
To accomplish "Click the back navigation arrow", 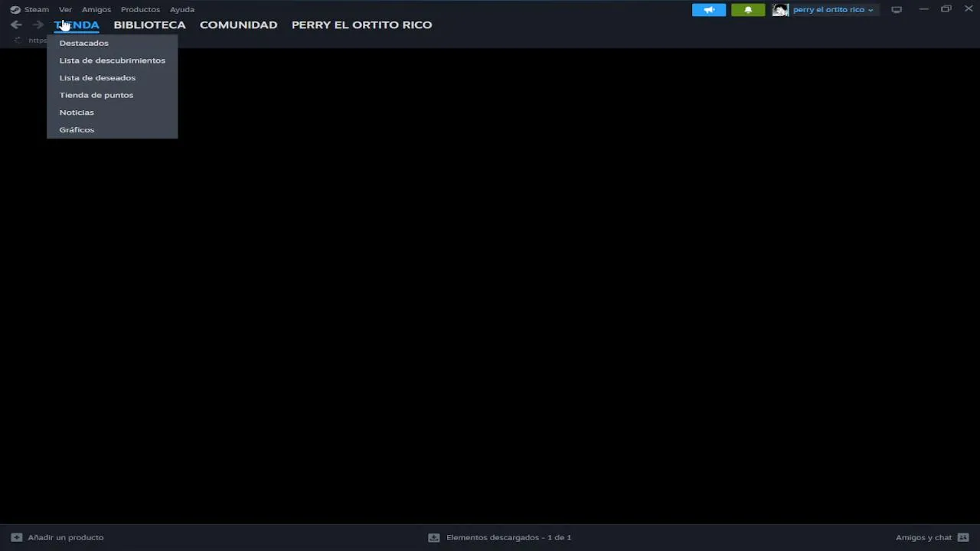I will [x=16, y=24].
